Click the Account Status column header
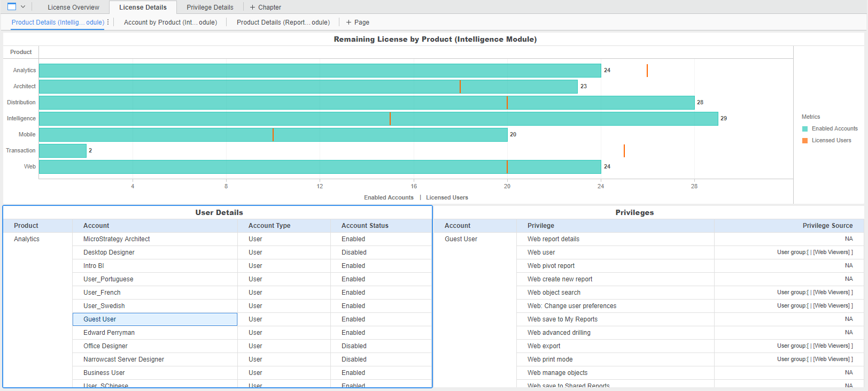Image resolution: width=868 pixels, height=391 pixels. (365, 226)
